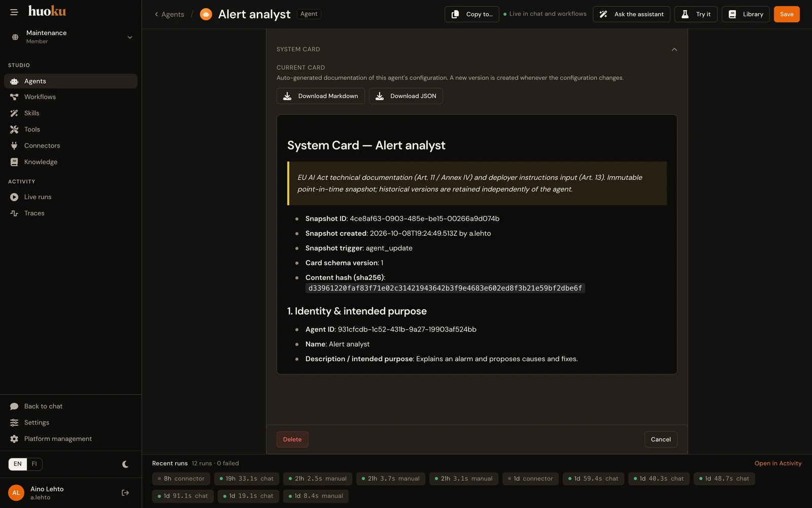Open Settings page
The width and height of the screenshot is (812, 508).
[71, 423]
